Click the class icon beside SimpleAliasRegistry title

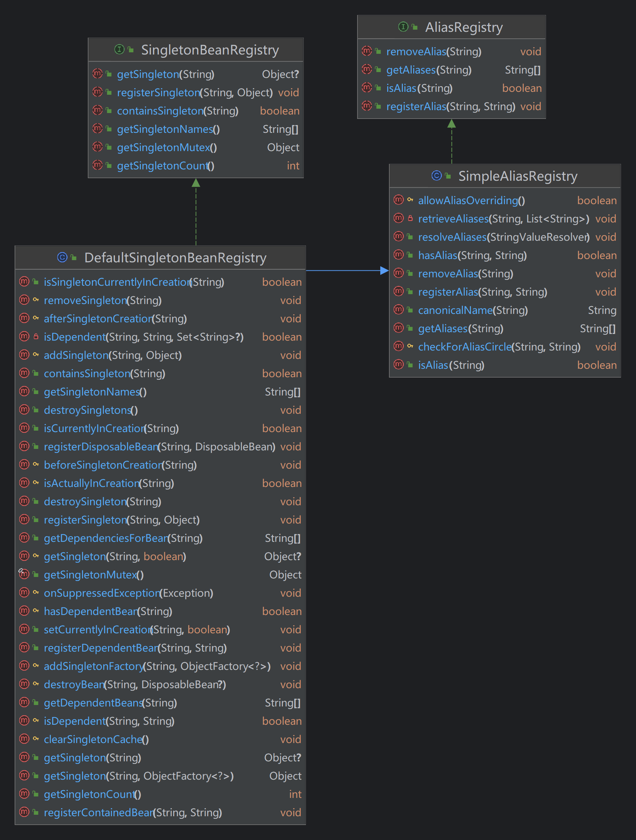pos(437,176)
